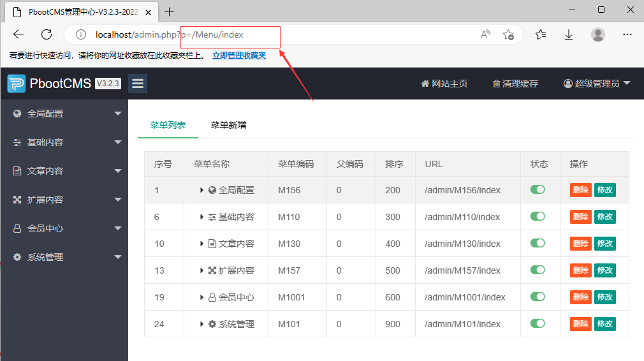Click the hamburger sidebar toggle icon
This screenshot has width=644, height=361.
(x=138, y=84)
